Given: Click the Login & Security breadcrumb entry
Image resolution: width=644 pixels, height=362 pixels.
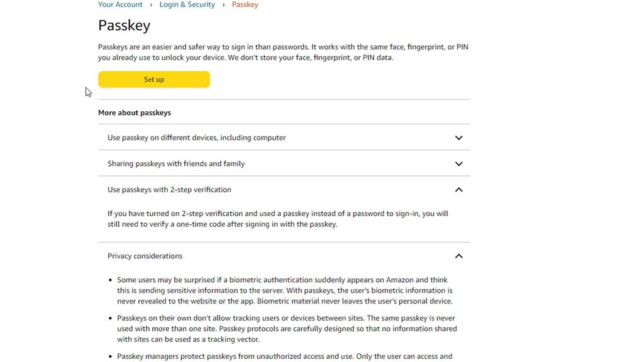Looking at the screenshot, I should [x=187, y=4].
